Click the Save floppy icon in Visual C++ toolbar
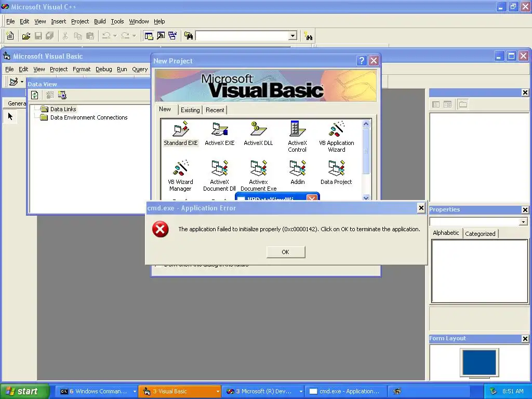The height and width of the screenshot is (399, 532). pos(38,36)
